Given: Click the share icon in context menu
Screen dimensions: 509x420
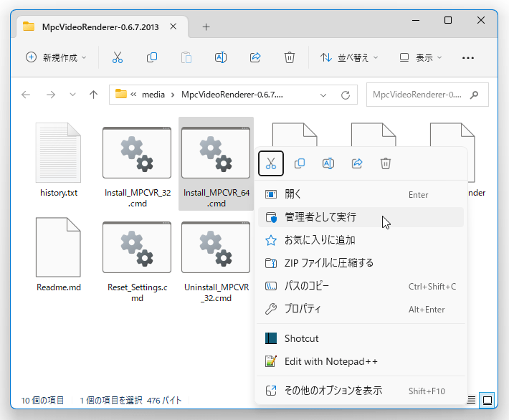Looking at the screenshot, I should [x=357, y=163].
